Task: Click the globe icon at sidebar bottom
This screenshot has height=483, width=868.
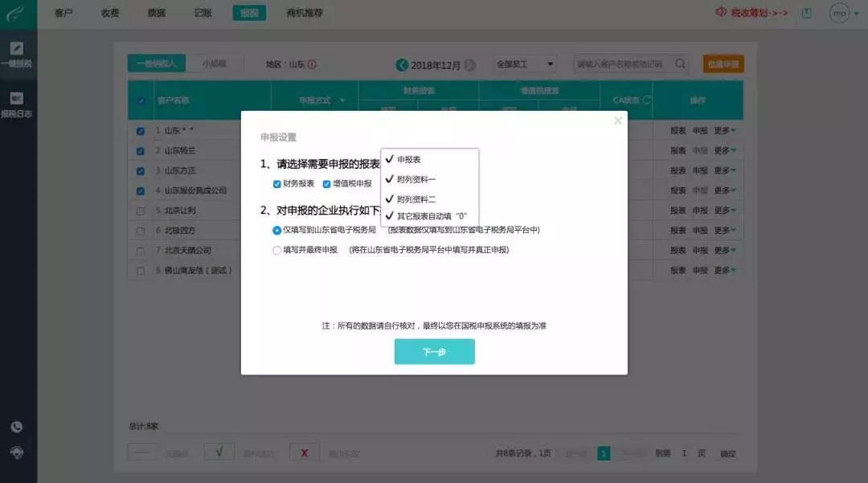Action: click(x=16, y=452)
